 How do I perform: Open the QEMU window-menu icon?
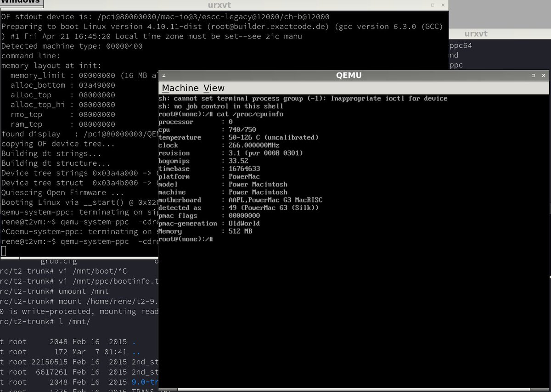[x=165, y=75]
